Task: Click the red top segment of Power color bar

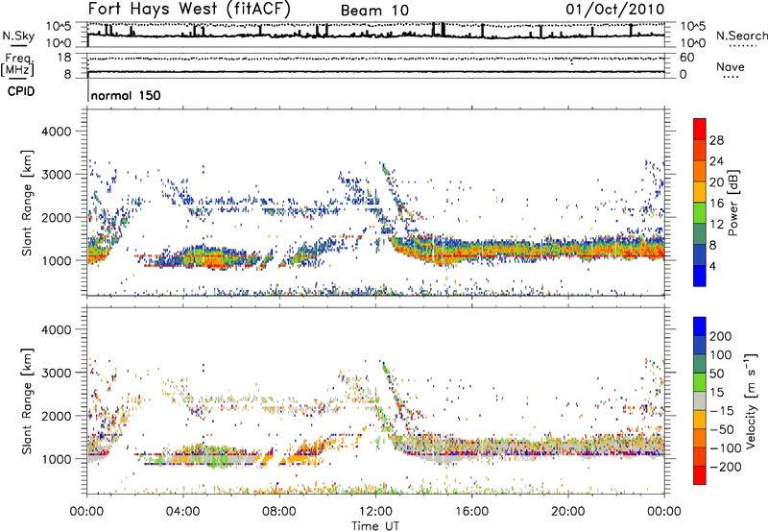Action: pyautogui.click(x=700, y=129)
